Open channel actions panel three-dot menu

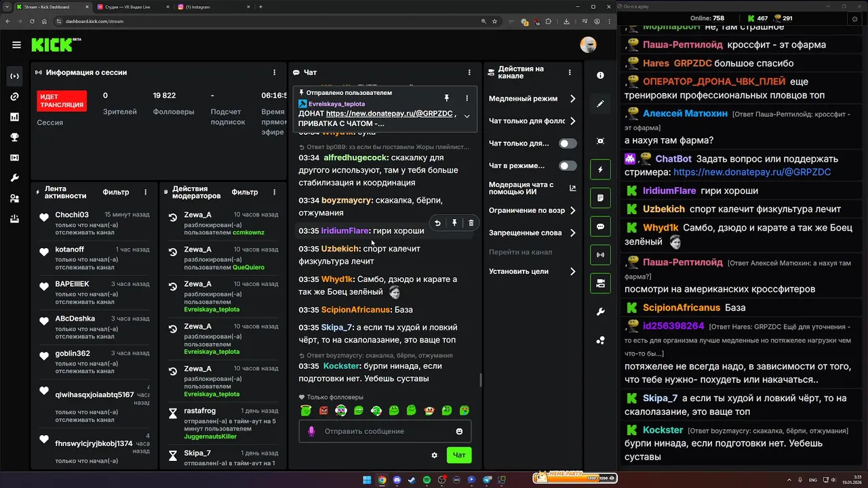click(x=571, y=72)
